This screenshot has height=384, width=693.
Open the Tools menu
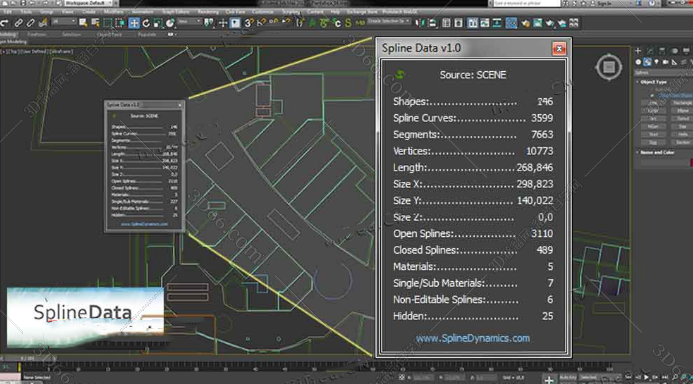(26, 11)
